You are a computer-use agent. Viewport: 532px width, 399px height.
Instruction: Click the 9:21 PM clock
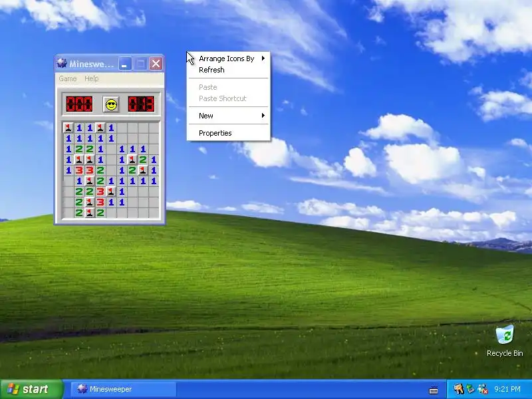pyautogui.click(x=507, y=389)
